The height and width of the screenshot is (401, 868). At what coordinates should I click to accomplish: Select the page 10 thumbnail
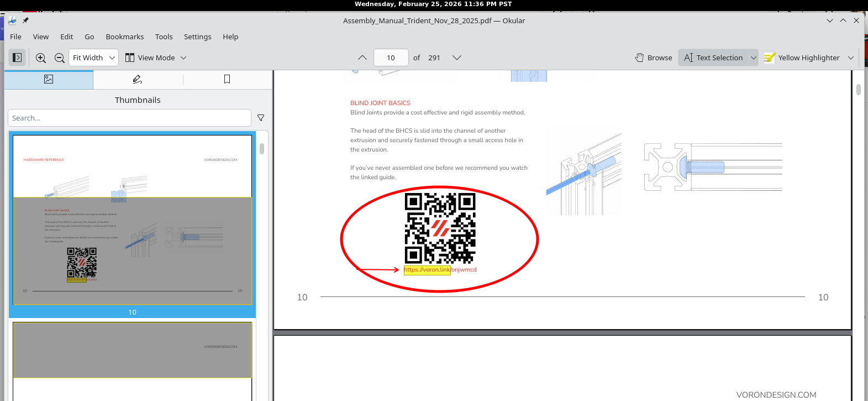pyautogui.click(x=133, y=220)
